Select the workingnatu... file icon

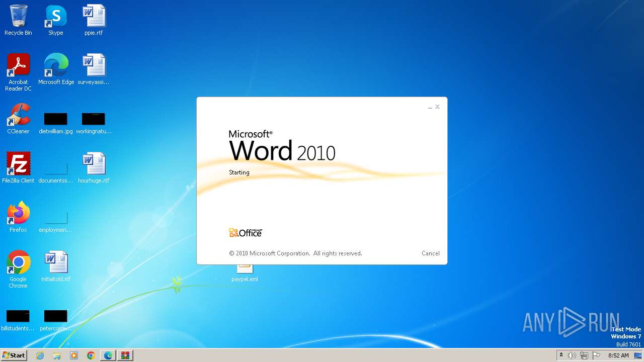point(94,123)
